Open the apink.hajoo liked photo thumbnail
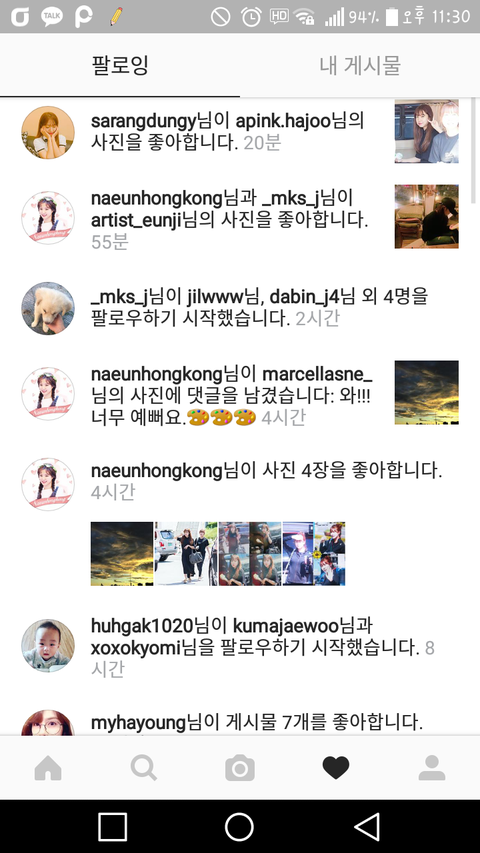Image resolution: width=480 pixels, height=853 pixels. [427, 131]
